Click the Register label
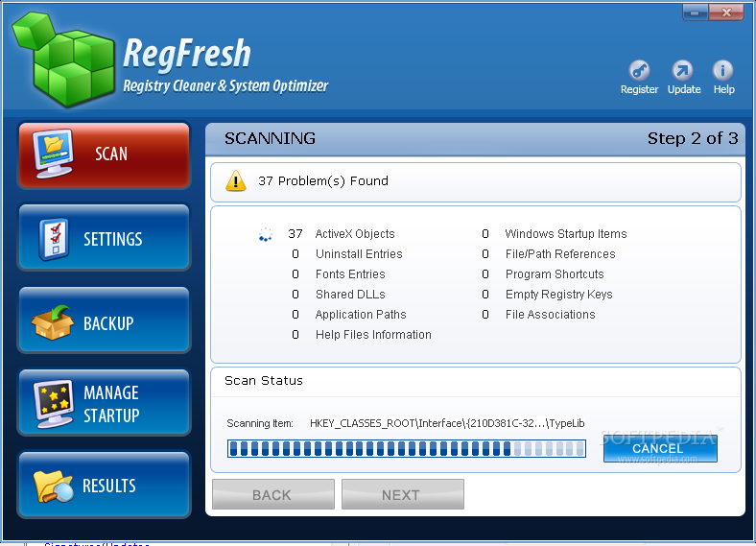 tap(639, 89)
